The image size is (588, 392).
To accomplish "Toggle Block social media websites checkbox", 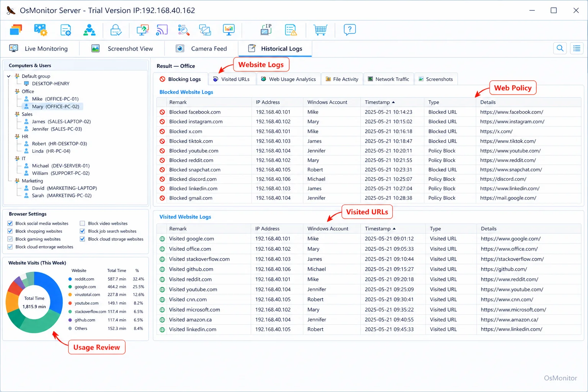I will (10, 224).
